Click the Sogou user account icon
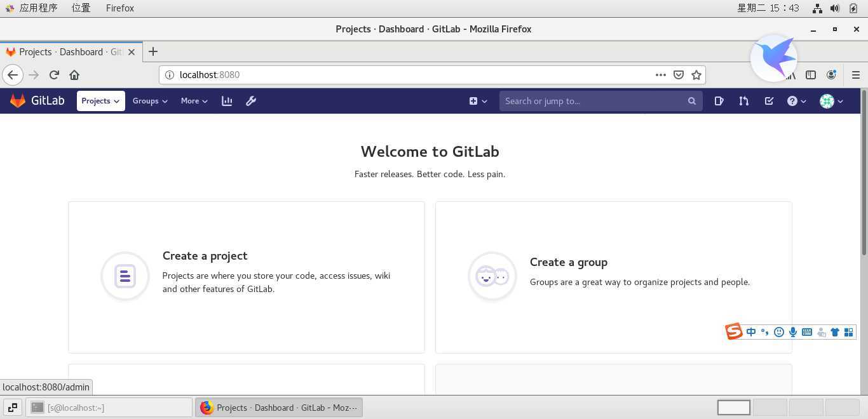Viewport: 868px width, 419px height. [x=821, y=332]
